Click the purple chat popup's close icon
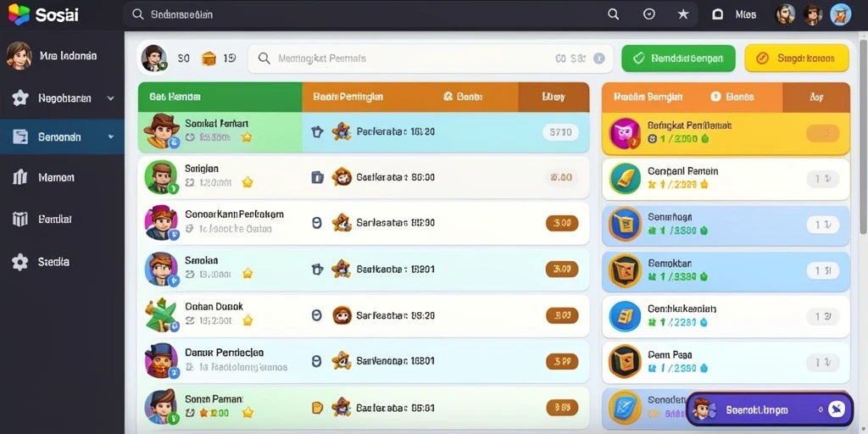 pos(837,409)
